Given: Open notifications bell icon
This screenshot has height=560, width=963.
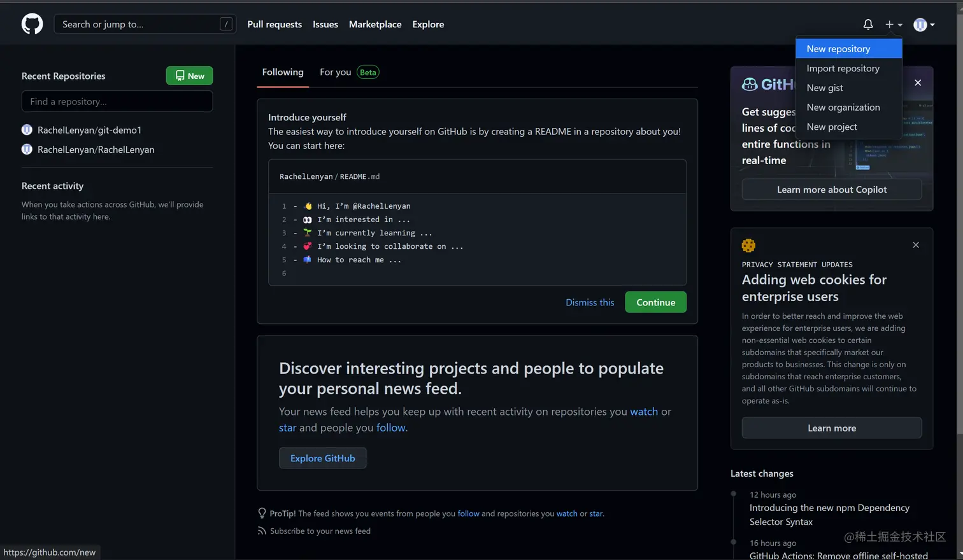Looking at the screenshot, I should pyautogui.click(x=867, y=24).
